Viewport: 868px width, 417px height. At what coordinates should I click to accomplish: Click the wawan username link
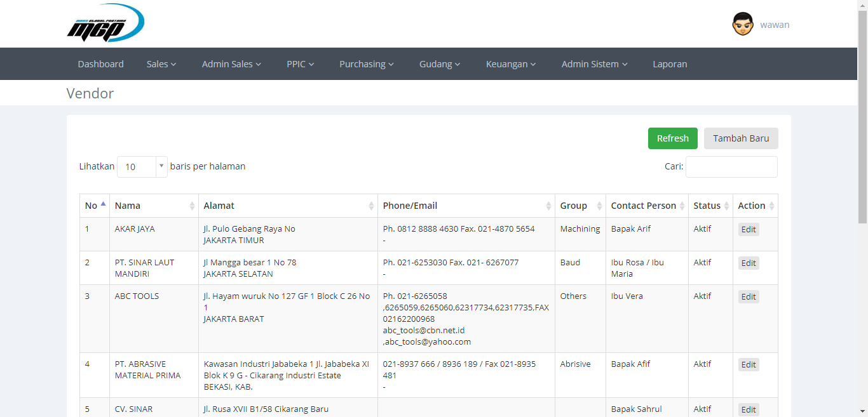point(775,25)
